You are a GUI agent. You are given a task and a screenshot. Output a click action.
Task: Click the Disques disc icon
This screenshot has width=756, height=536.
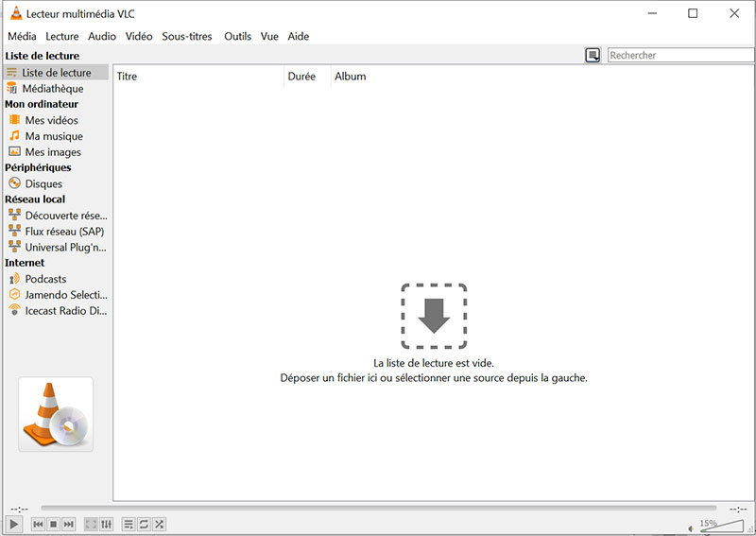[15, 182]
